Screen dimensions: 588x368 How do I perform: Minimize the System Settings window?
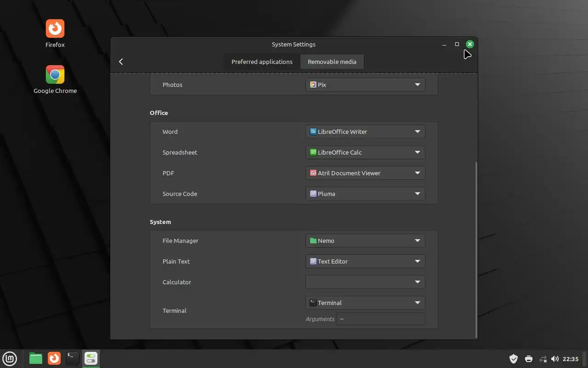[444, 45]
